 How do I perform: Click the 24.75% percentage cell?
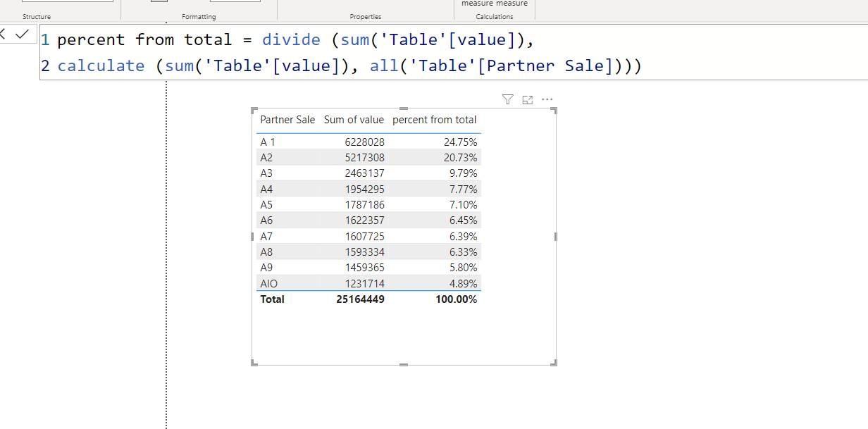click(x=460, y=142)
